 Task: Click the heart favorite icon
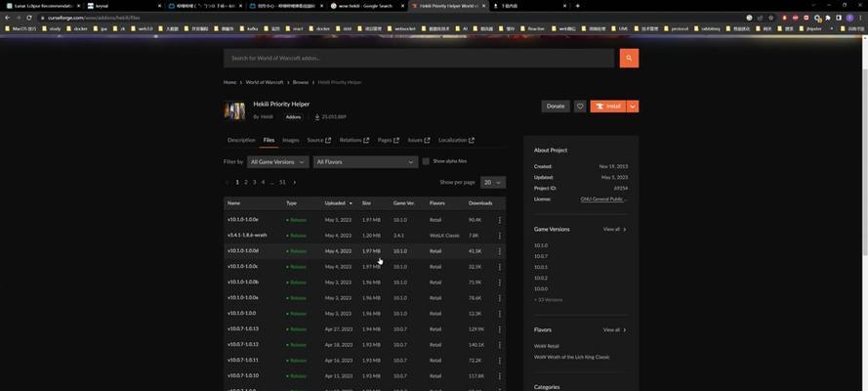click(580, 107)
